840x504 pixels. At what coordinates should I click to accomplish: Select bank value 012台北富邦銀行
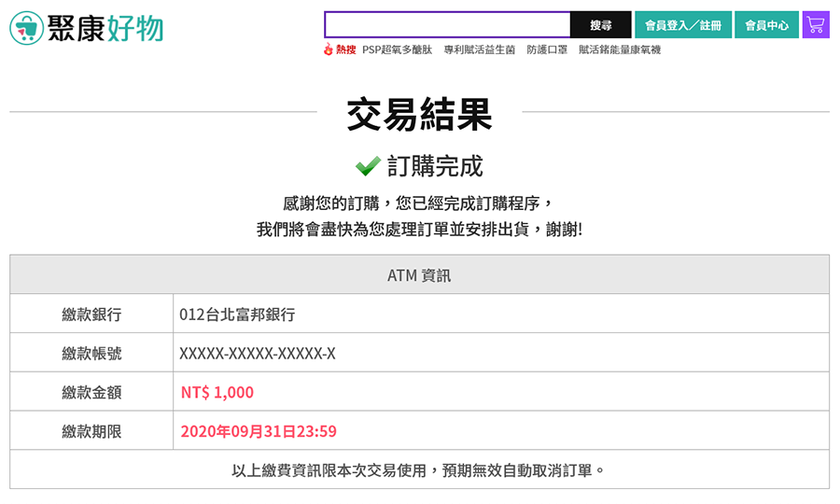pyautogui.click(x=237, y=315)
